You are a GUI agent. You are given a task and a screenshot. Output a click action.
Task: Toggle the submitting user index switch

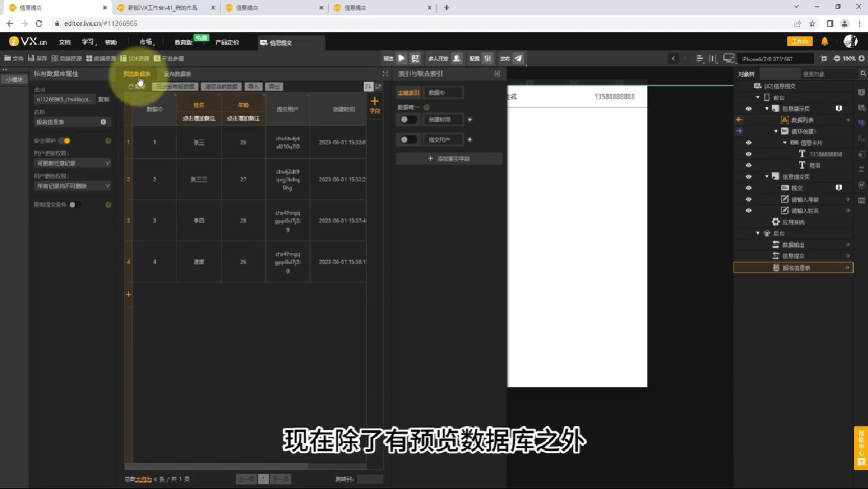(408, 139)
